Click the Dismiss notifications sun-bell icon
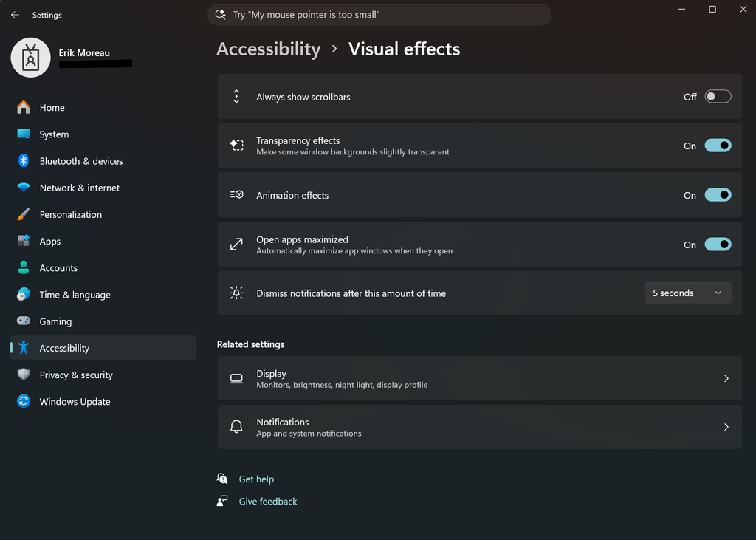756x540 pixels. pyautogui.click(x=236, y=293)
